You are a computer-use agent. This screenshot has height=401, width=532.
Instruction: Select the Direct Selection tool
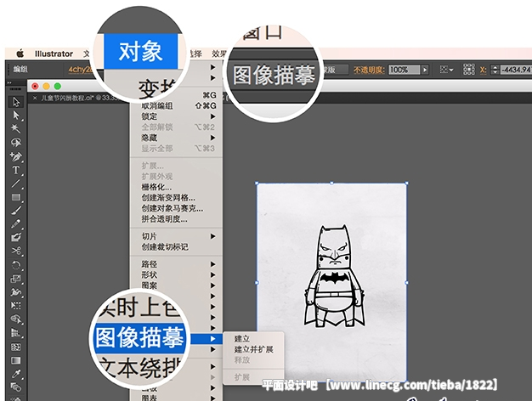(x=16, y=116)
